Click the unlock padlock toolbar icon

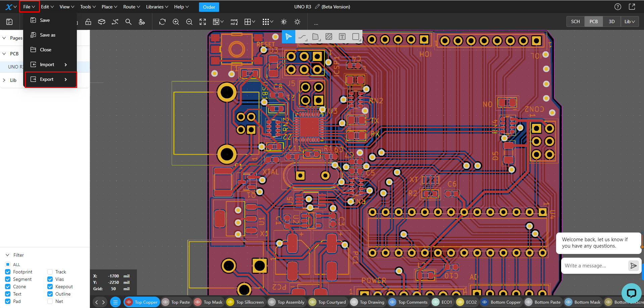[x=88, y=22]
